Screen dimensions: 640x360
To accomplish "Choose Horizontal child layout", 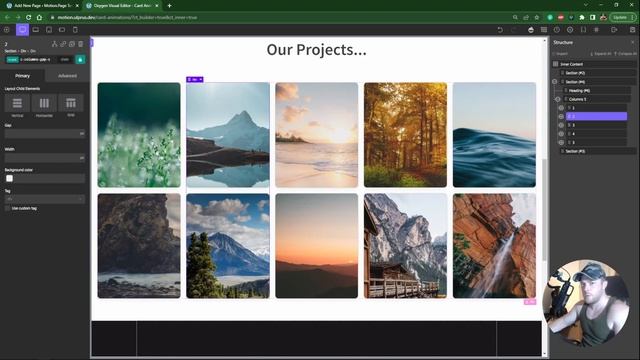I will (x=44, y=103).
